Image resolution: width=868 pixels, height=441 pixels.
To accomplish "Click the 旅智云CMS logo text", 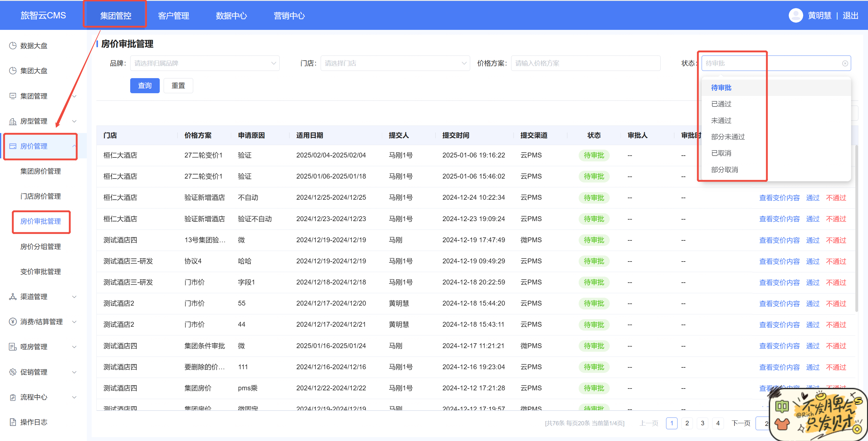I will click(43, 15).
